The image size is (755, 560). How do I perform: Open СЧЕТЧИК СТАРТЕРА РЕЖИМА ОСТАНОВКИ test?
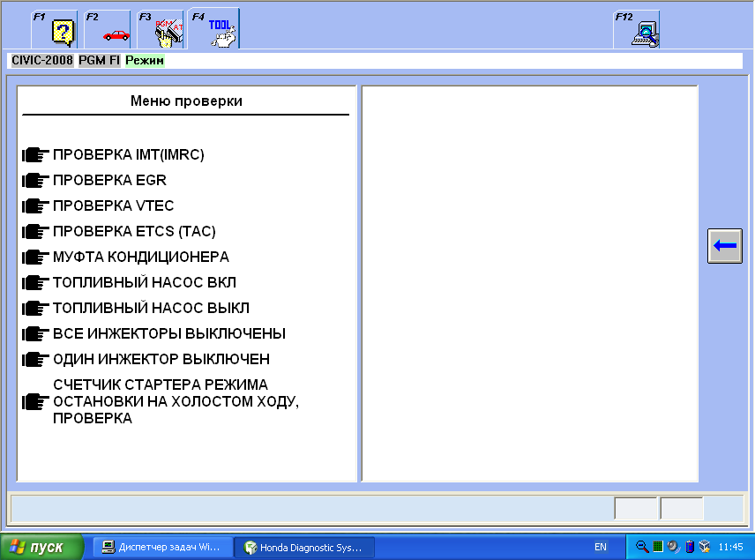(176, 401)
